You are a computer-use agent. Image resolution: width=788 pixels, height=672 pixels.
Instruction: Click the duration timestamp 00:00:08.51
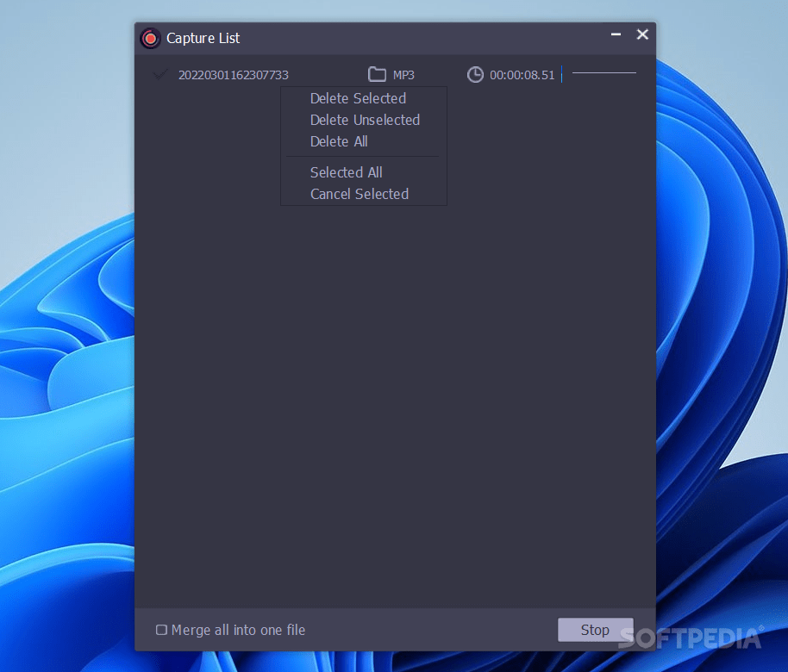522,74
